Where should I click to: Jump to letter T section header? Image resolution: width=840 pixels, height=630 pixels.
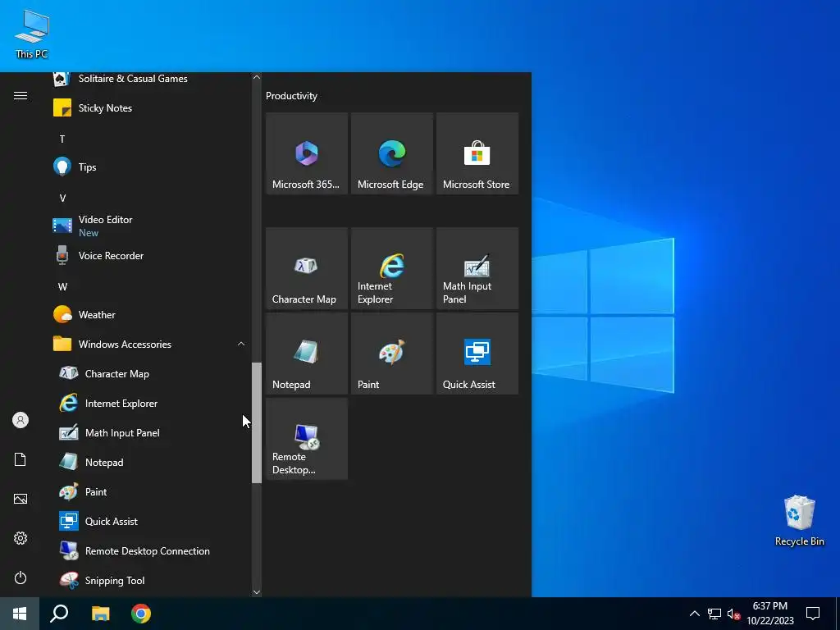(x=62, y=139)
